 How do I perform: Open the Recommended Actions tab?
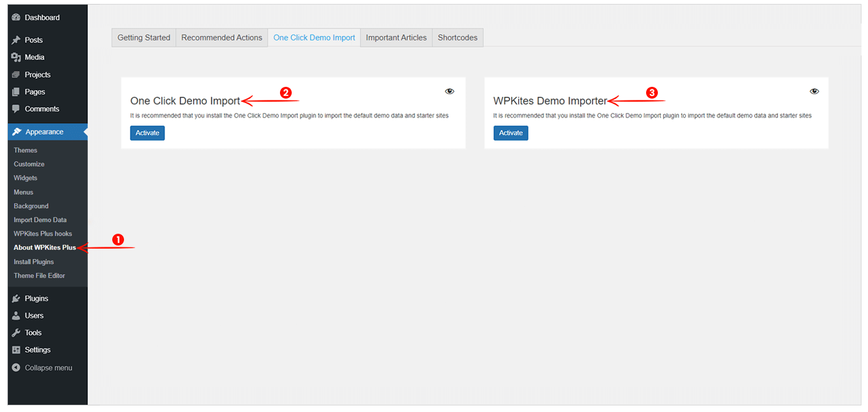click(x=222, y=38)
